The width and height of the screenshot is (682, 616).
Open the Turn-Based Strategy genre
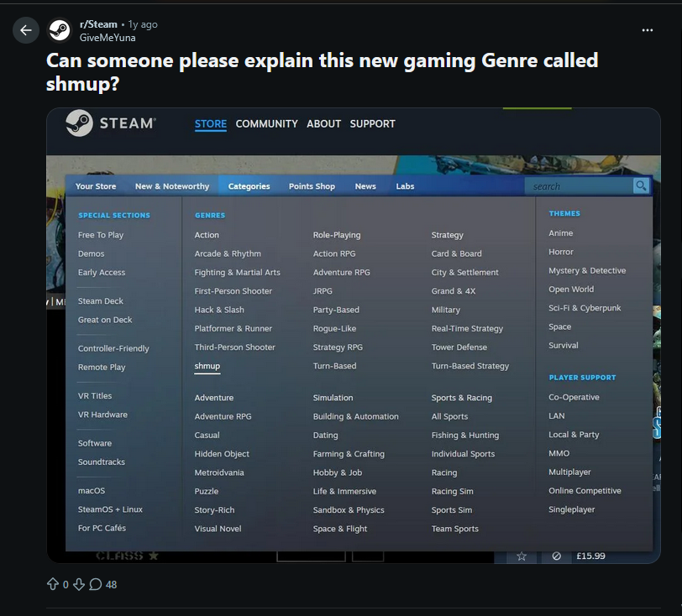(470, 366)
